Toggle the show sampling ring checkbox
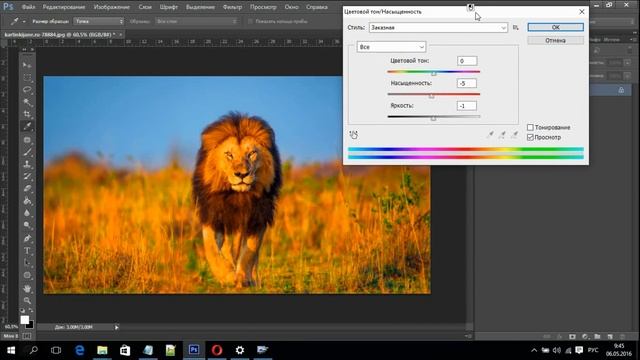This screenshot has height=360, width=640. [250, 21]
